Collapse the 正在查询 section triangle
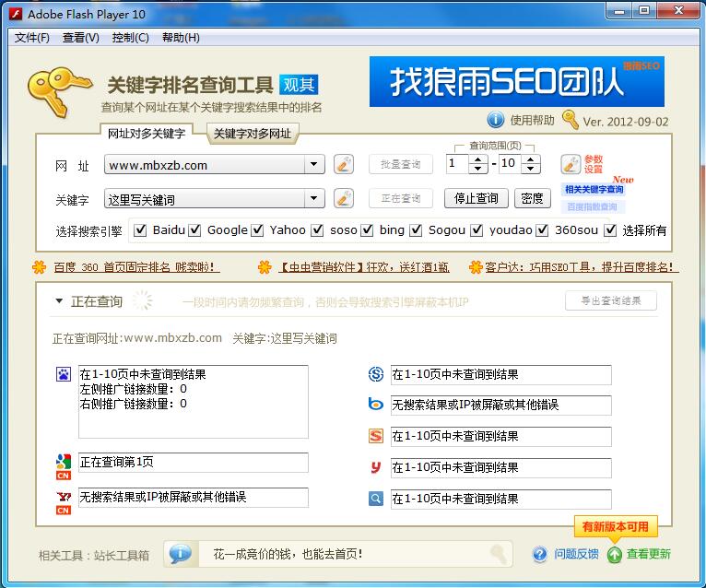 pyautogui.click(x=59, y=301)
